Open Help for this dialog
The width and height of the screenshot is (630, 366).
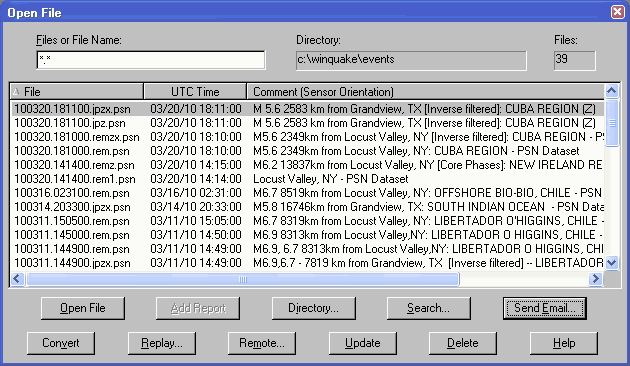click(564, 343)
